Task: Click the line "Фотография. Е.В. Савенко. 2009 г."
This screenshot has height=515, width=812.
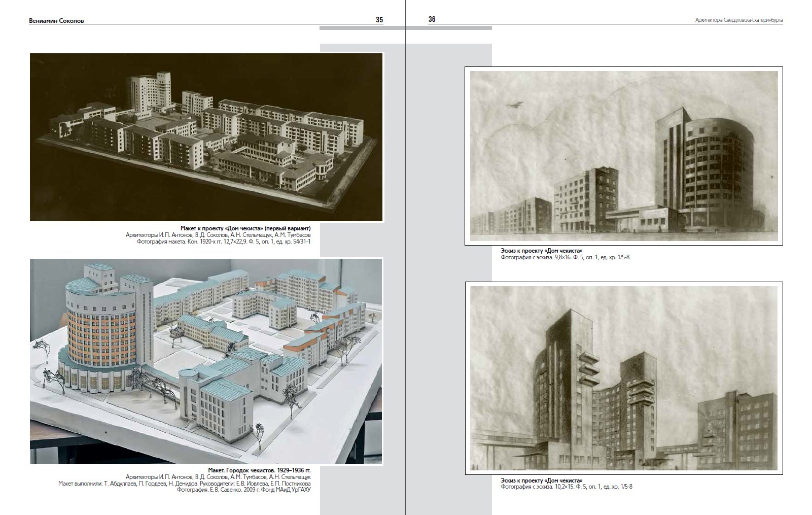Action: (243, 490)
